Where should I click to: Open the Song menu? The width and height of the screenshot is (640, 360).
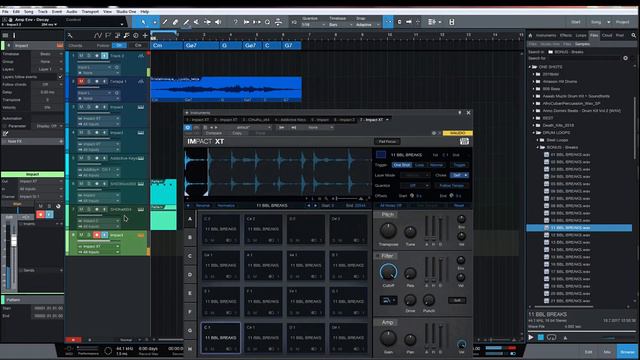29,11
